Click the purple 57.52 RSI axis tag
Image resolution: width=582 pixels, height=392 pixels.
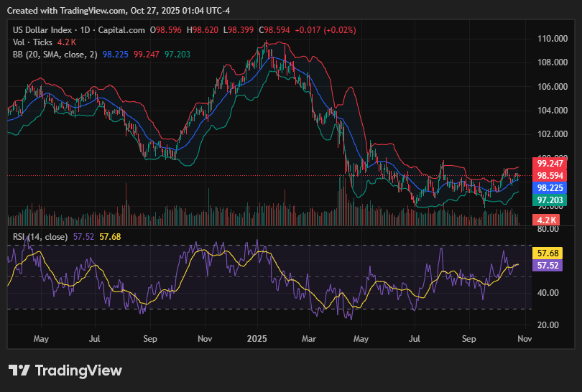pos(550,265)
